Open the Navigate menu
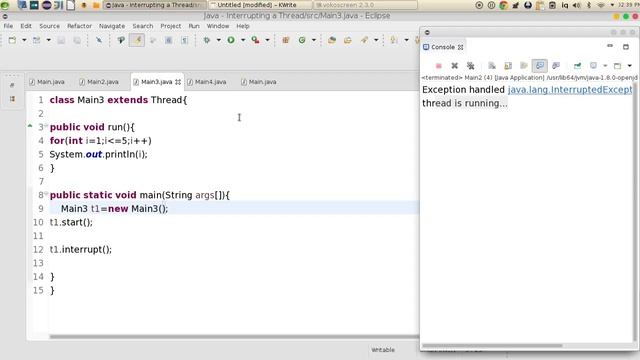The image size is (640, 360). pyautogui.click(x=112, y=26)
